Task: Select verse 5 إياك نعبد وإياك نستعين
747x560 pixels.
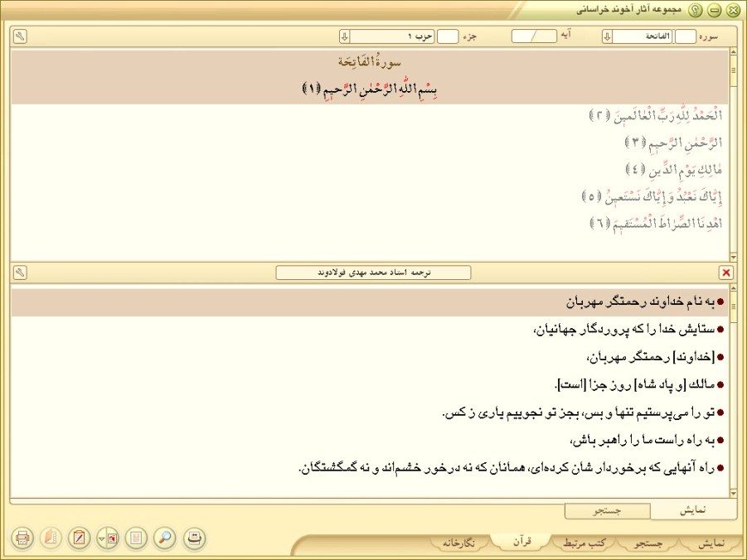Action: pyautogui.click(x=652, y=196)
